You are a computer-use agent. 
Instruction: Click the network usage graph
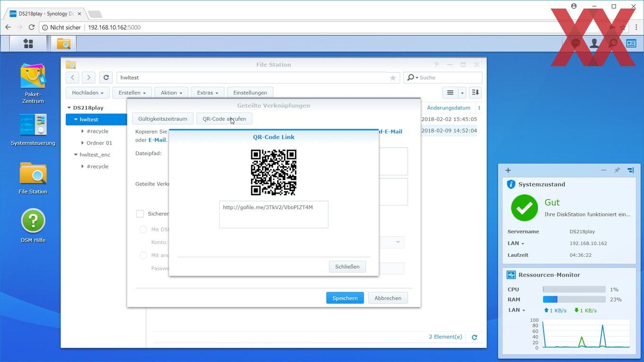[x=586, y=334]
